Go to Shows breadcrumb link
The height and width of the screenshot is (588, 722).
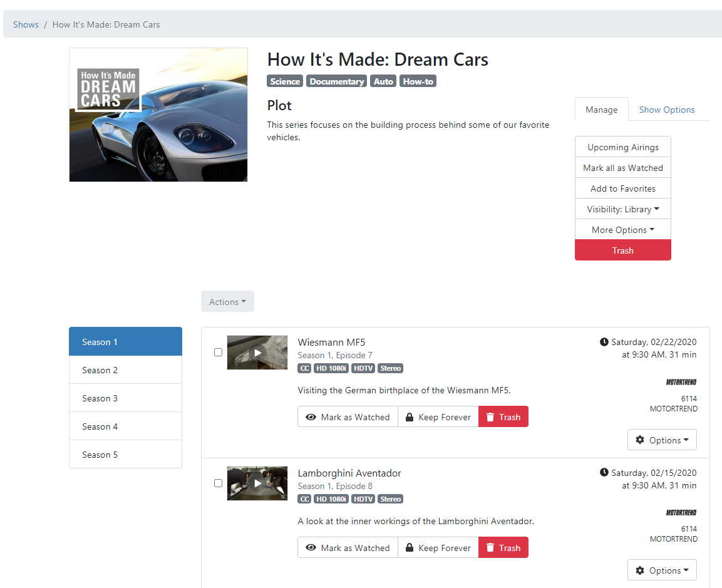coord(26,24)
